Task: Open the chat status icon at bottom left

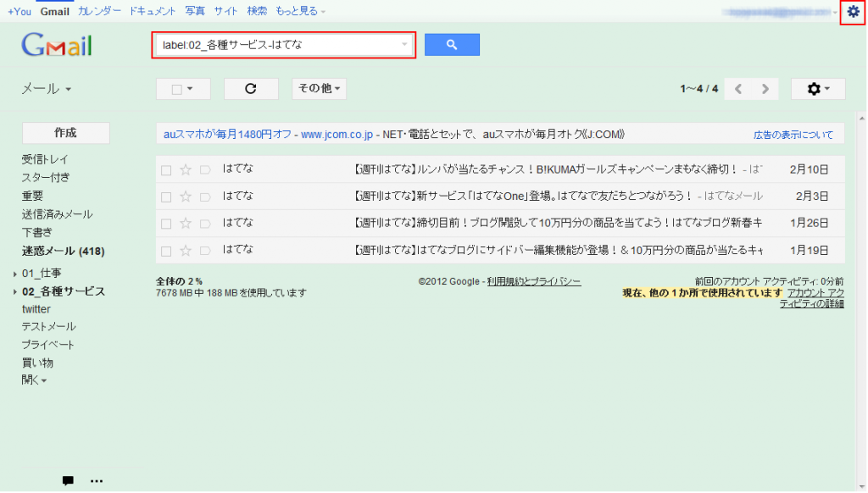Action: click(67, 480)
